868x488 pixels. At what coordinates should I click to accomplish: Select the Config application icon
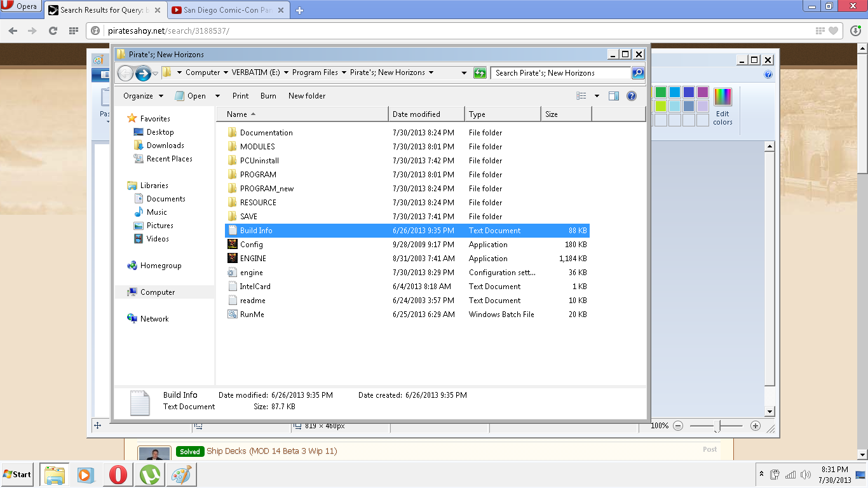[x=233, y=245]
